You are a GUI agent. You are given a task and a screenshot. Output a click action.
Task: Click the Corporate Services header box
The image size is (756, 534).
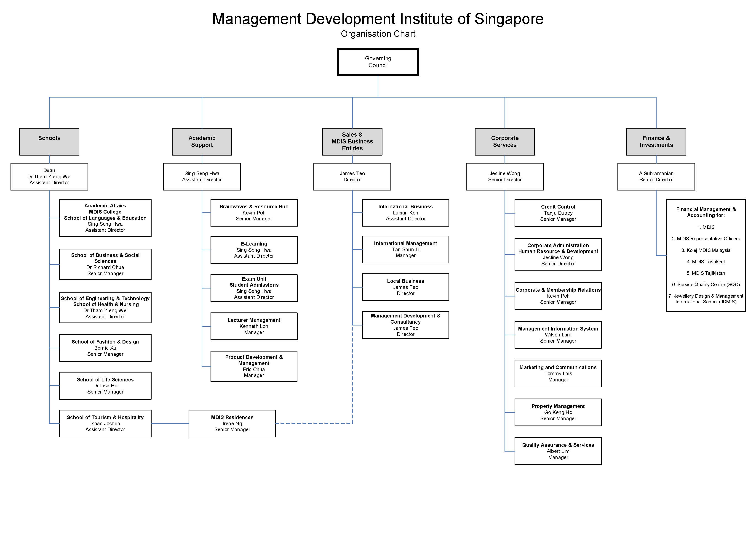505,141
